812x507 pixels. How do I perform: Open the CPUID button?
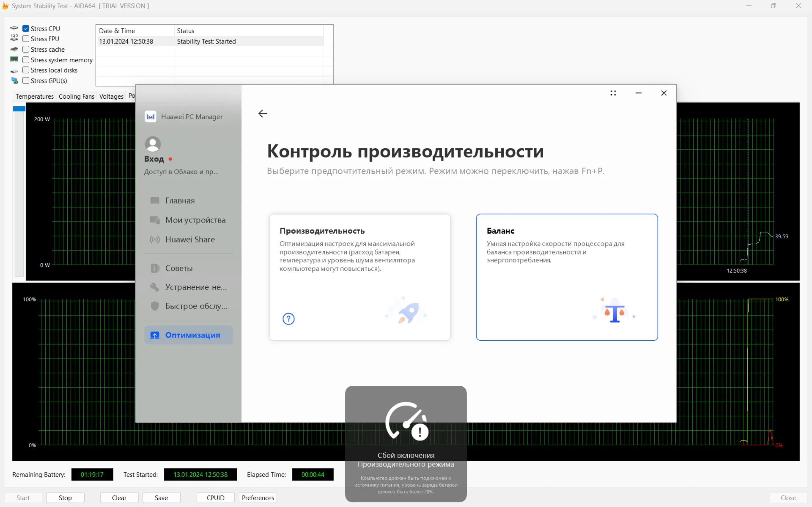[215, 498]
